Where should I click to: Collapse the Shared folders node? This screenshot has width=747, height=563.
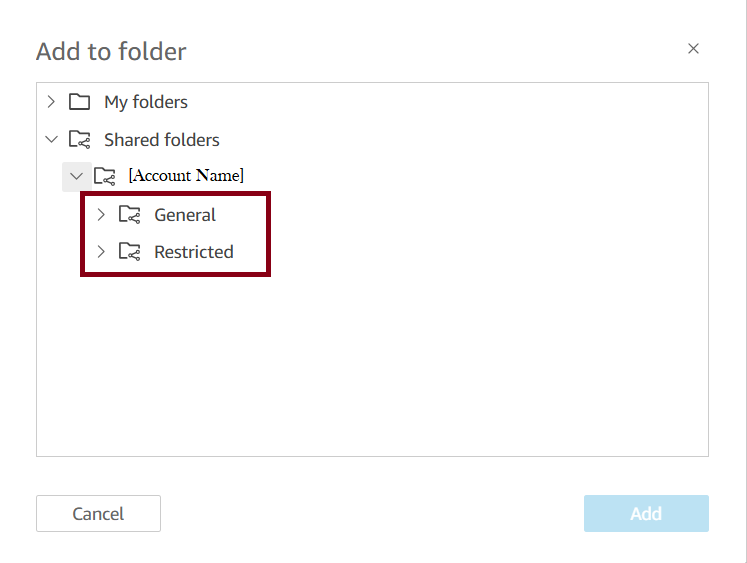[51, 140]
